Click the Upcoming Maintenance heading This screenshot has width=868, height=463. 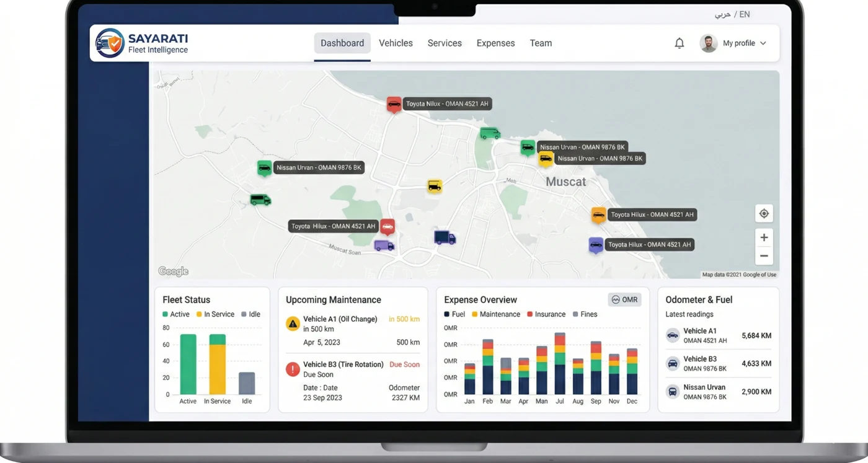334,299
